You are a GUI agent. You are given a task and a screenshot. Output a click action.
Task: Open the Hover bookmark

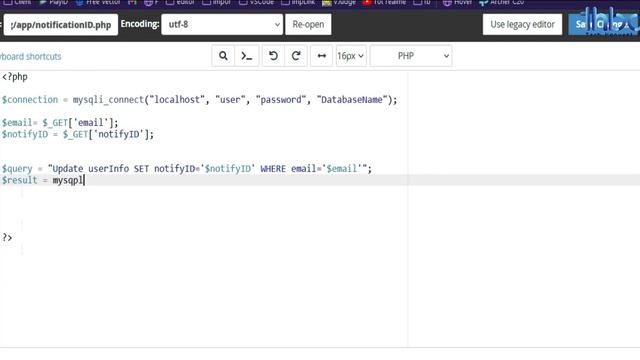(x=458, y=2)
